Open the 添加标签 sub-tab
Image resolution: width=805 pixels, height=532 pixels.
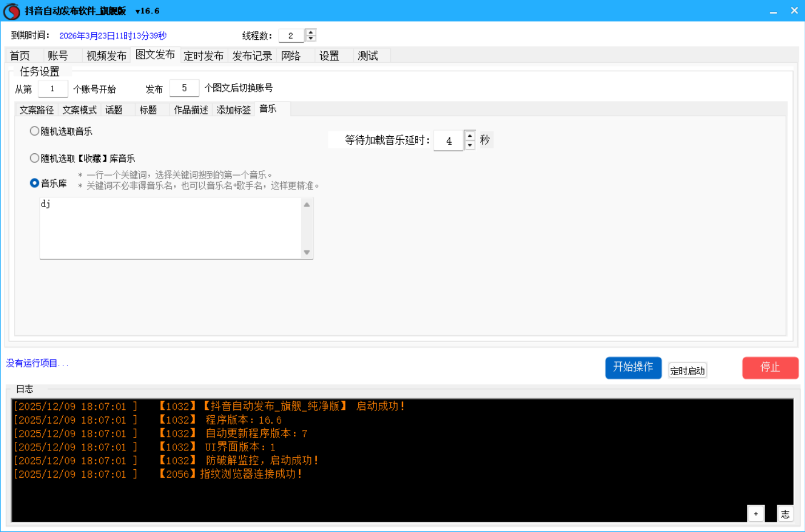[233, 109]
